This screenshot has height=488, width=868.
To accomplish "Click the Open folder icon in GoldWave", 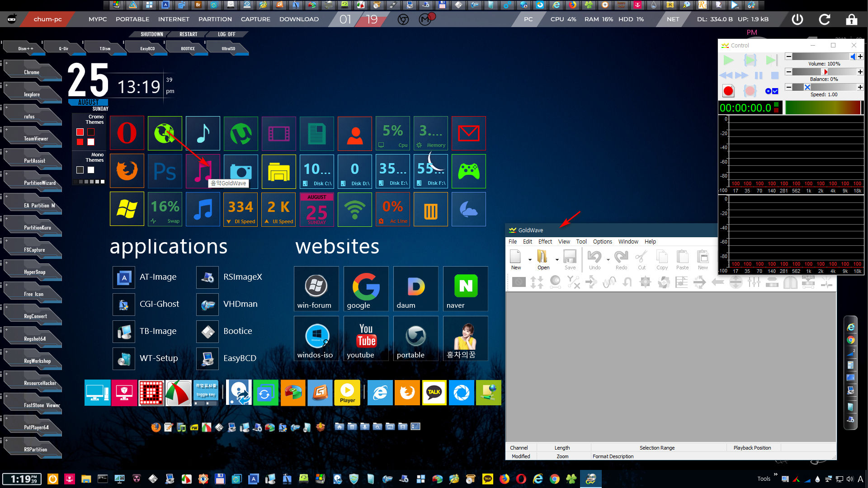I will pyautogui.click(x=543, y=257).
